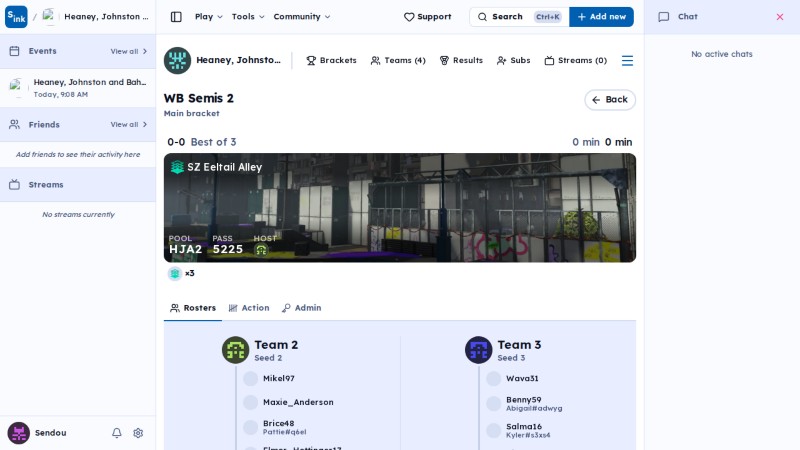
Task: Open the Results tab
Action: pyautogui.click(x=461, y=61)
